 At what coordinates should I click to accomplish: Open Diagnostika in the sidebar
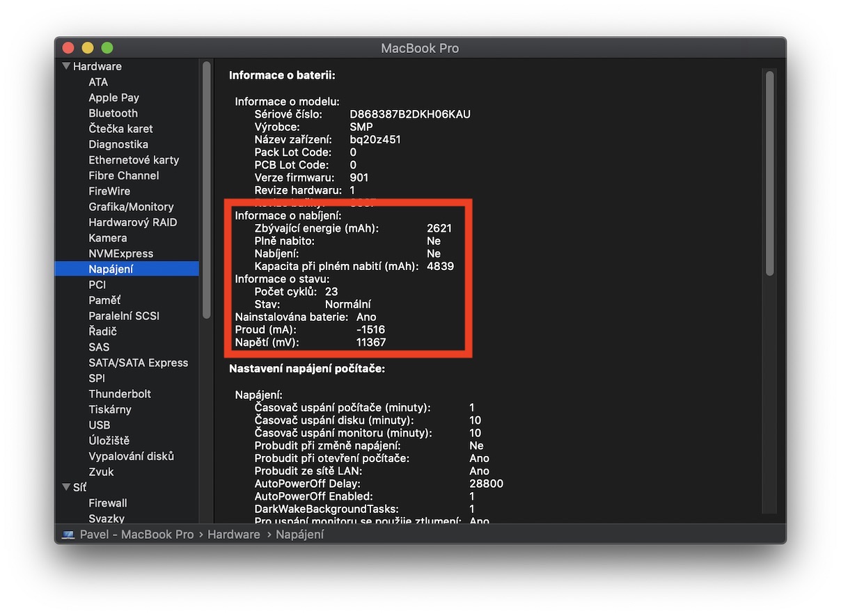(118, 144)
